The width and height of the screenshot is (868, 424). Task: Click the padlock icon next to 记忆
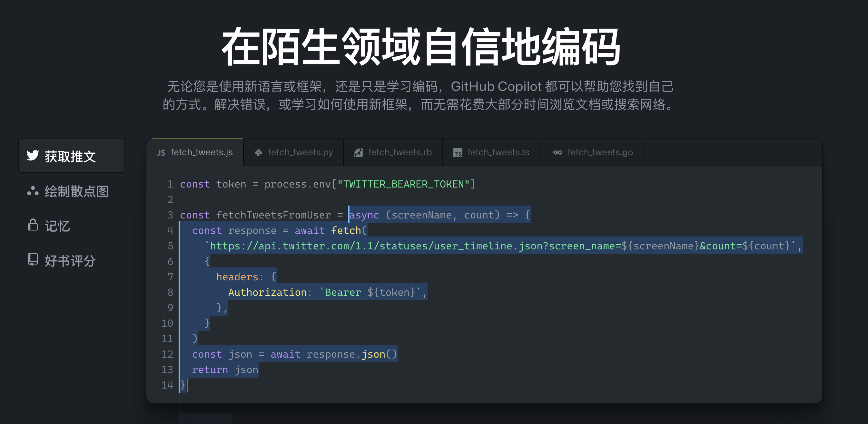tap(33, 226)
